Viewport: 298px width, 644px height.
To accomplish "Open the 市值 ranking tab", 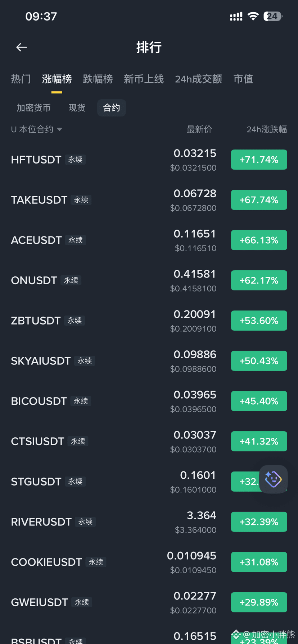I will coord(243,79).
